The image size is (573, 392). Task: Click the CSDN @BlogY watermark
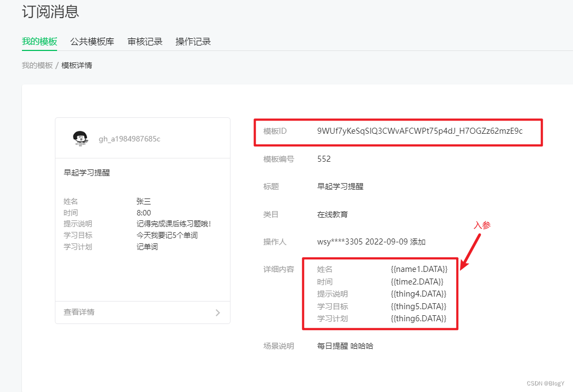pyautogui.click(x=545, y=383)
